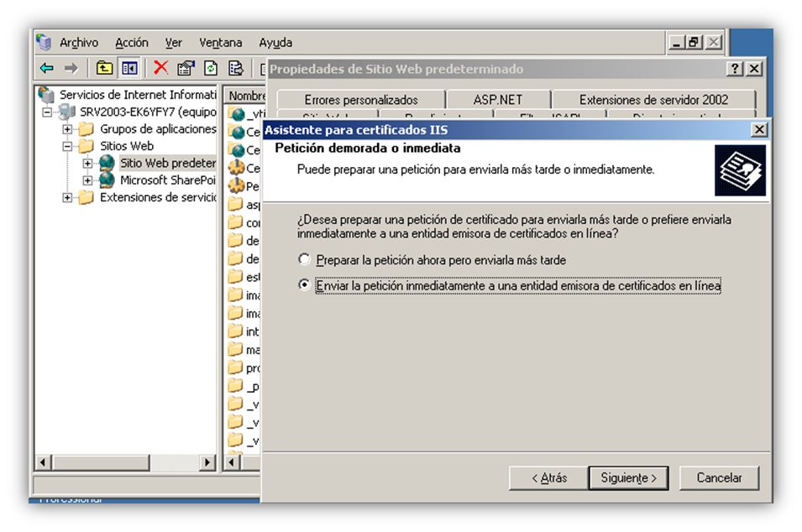Screen dimensions: 802x532
Task: Open the Archivo menu
Action: pyautogui.click(x=79, y=43)
